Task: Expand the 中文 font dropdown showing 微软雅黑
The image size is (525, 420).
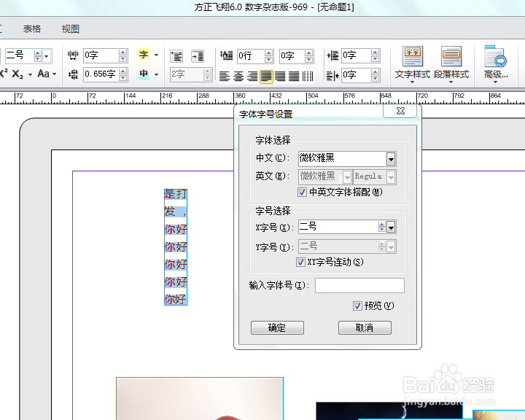Action: click(391, 159)
